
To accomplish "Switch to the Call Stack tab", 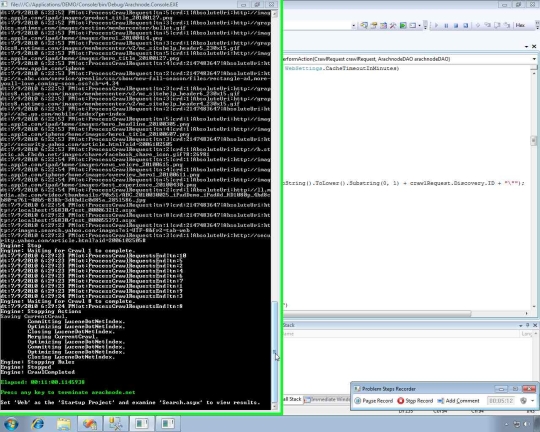I will point(292,399).
